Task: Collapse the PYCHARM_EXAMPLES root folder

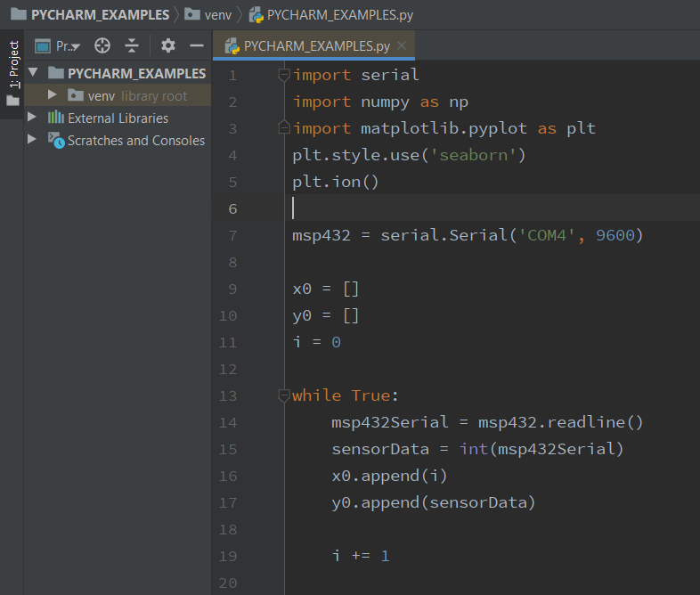Action: (34, 72)
